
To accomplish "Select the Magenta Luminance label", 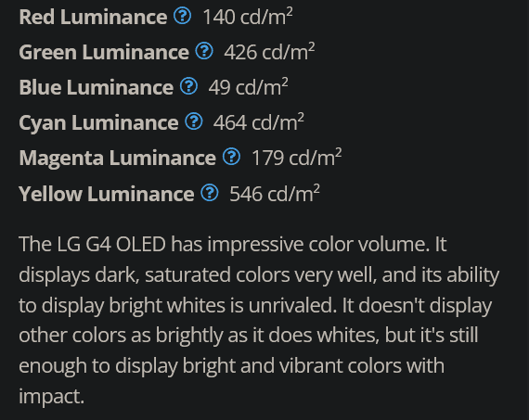I will 118,159.
